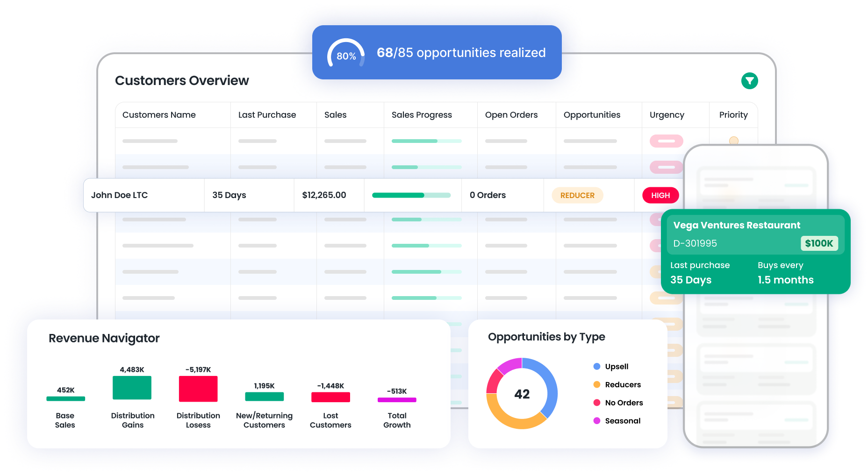The height and width of the screenshot is (475, 868).
Task: Click the orange Reducers legend dot
Action: click(x=597, y=385)
